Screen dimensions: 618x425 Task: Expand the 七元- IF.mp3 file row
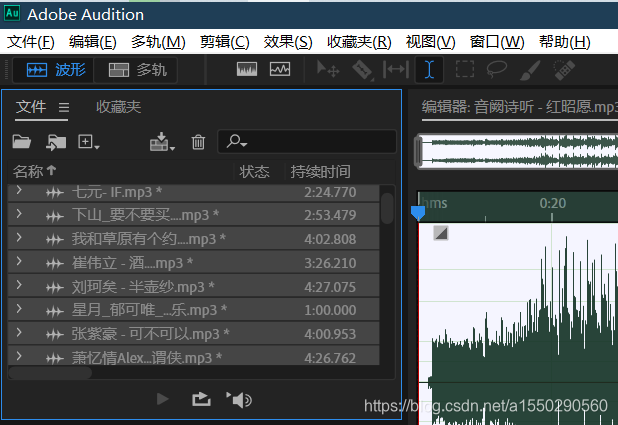[19, 190]
